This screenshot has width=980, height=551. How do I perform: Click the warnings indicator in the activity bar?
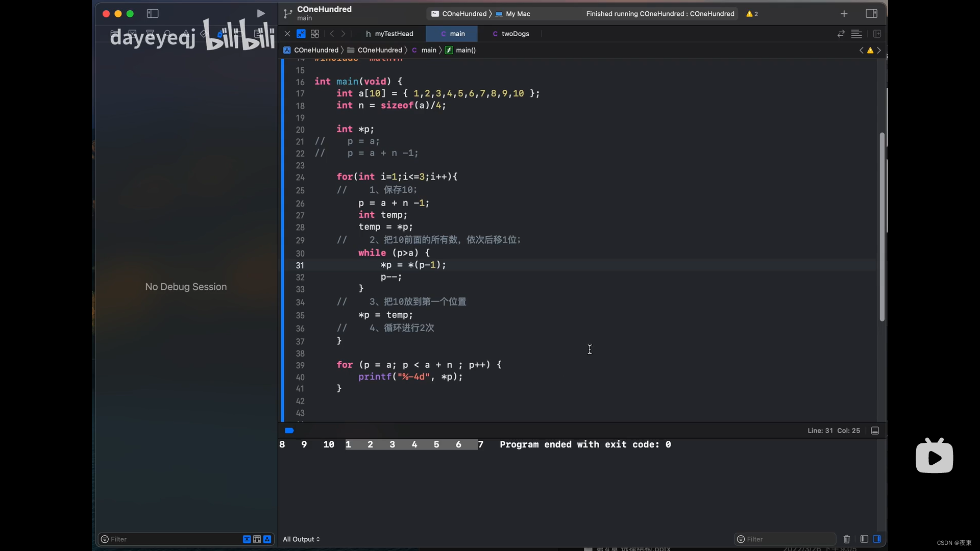[752, 14]
